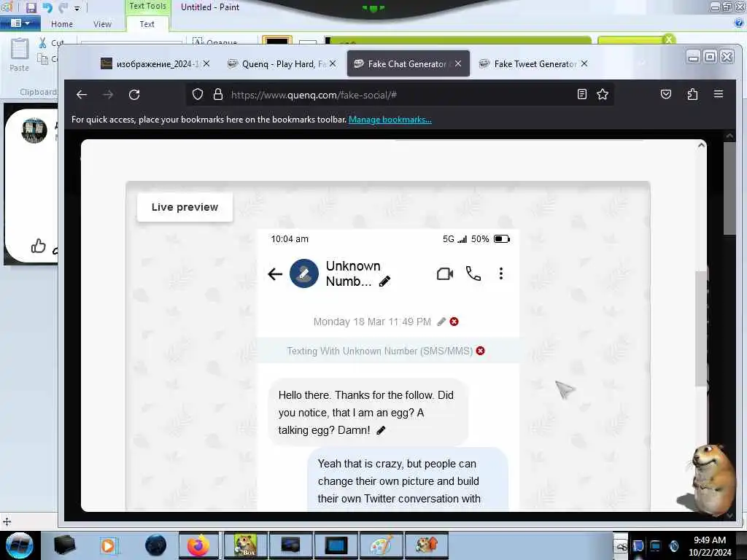Edit the Hello there message text
Viewport: 747px width, 560px height.
point(381,430)
